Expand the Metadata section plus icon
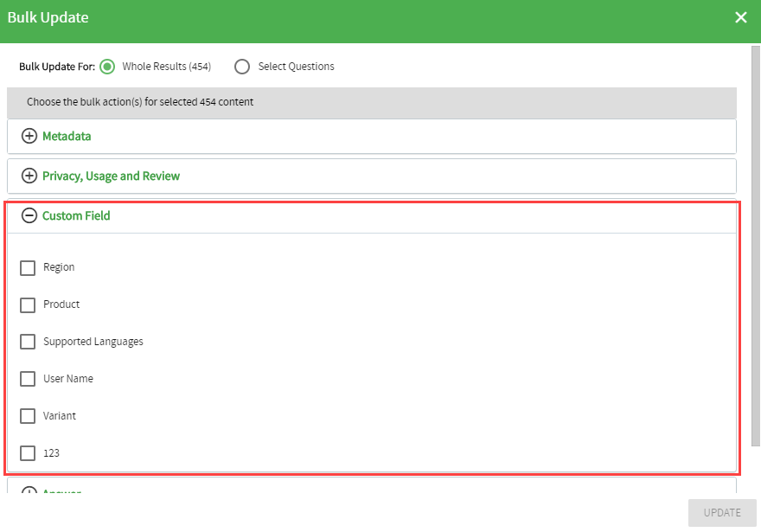Image resolution: width=761 pixels, height=532 pixels. pos(29,136)
